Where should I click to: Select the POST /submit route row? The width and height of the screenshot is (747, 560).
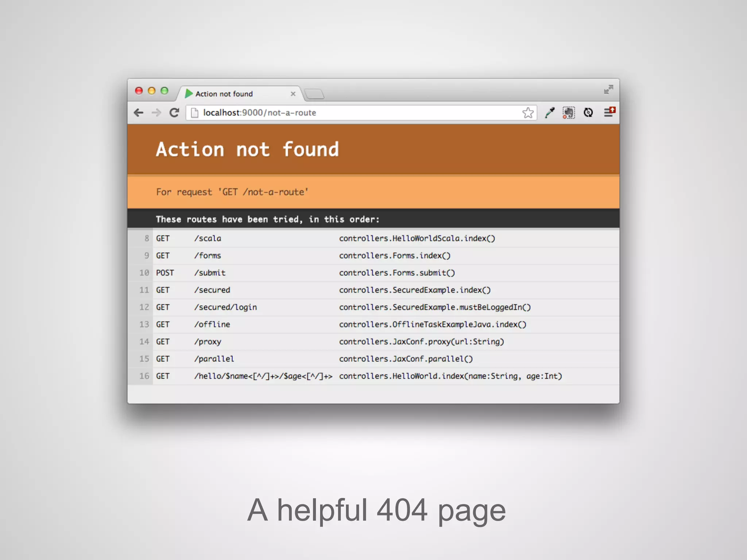(210, 273)
